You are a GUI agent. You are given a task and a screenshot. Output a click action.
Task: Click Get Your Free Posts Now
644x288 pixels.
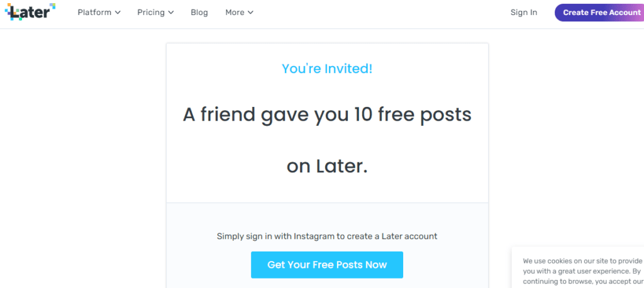[327, 265]
